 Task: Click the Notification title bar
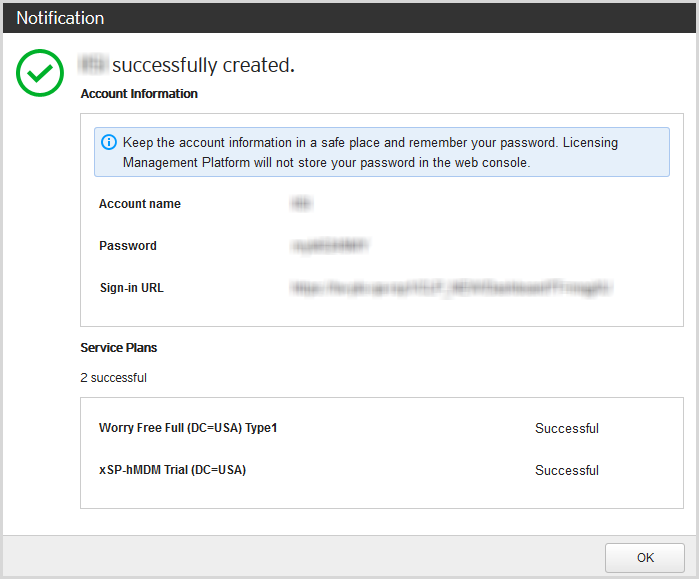coord(349,18)
